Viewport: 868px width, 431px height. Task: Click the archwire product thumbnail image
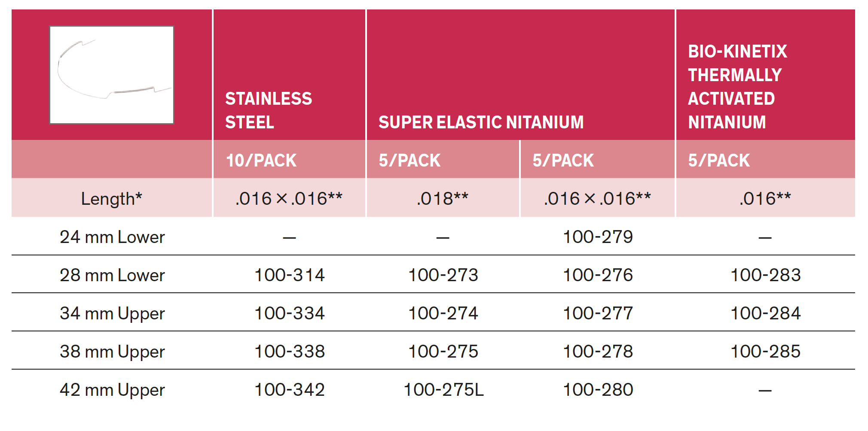pos(112,75)
